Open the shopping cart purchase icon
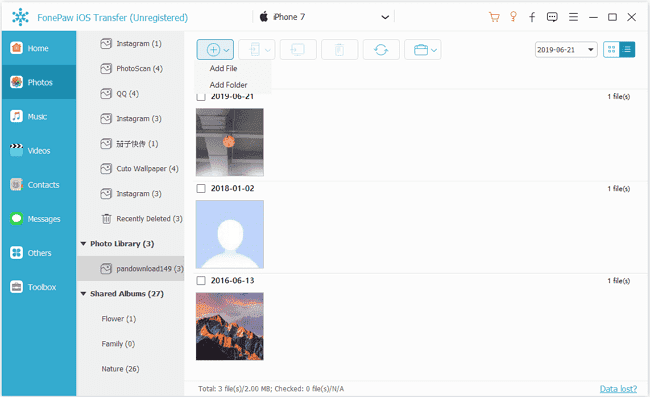 [x=494, y=17]
